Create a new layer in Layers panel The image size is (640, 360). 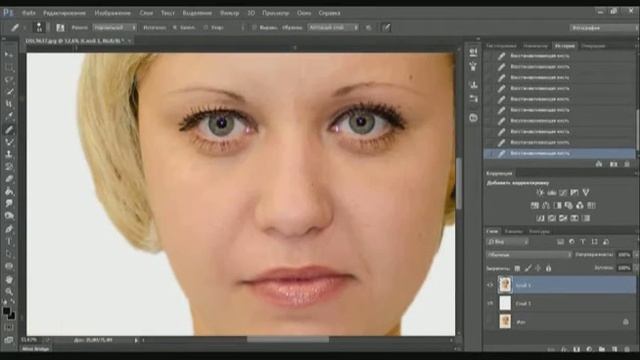pyautogui.click(x=614, y=349)
